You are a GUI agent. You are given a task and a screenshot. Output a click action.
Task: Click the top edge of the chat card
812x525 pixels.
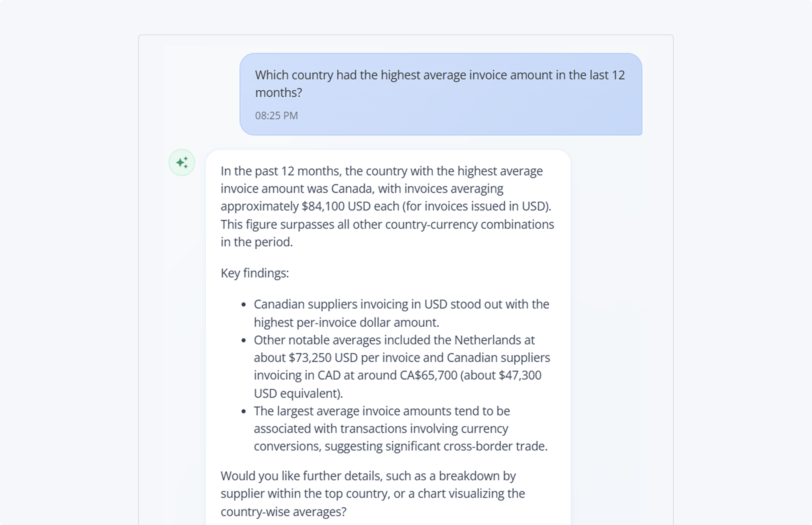coord(405,35)
